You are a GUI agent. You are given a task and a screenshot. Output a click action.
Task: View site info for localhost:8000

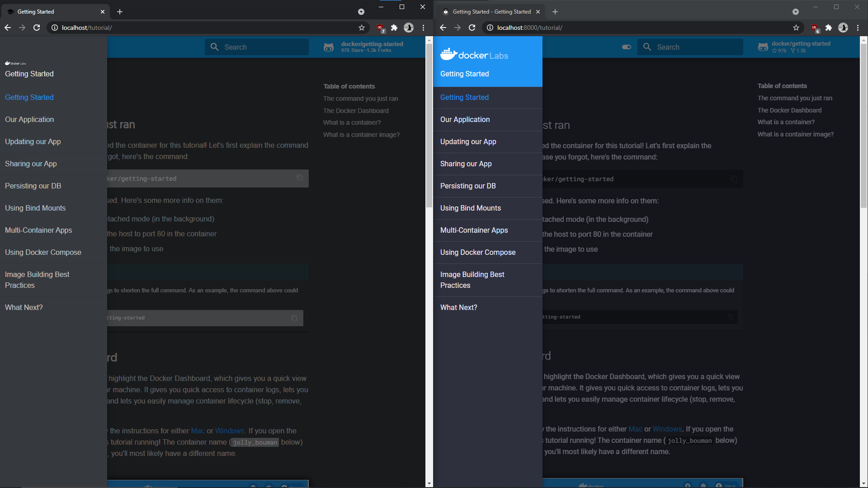coord(490,28)
